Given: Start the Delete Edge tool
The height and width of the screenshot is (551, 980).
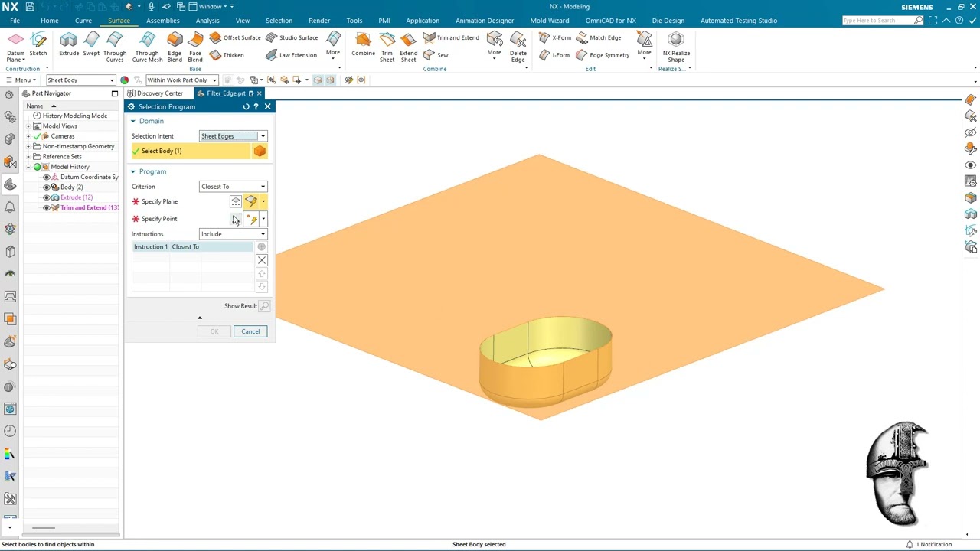Looking at the screenshot, I should click(518, 47).
